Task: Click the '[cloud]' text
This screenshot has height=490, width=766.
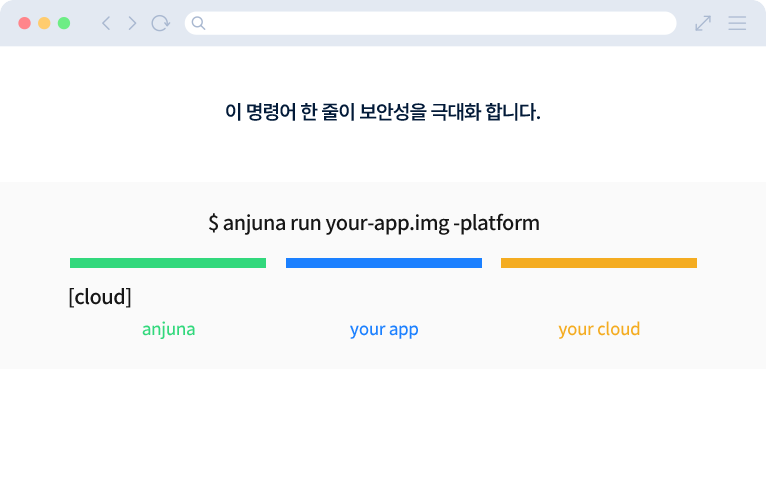Action: point(100,297)
